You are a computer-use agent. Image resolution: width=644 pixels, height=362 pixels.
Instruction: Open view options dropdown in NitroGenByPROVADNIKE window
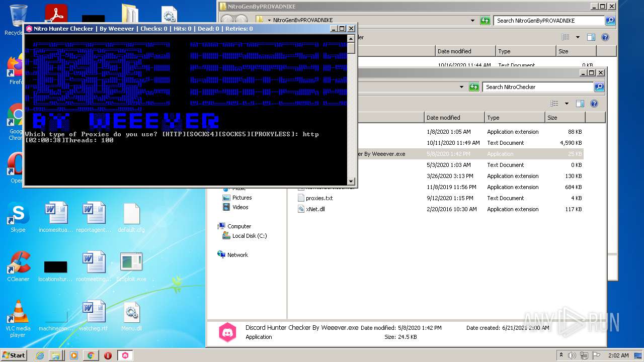click(x=578, y=37)
